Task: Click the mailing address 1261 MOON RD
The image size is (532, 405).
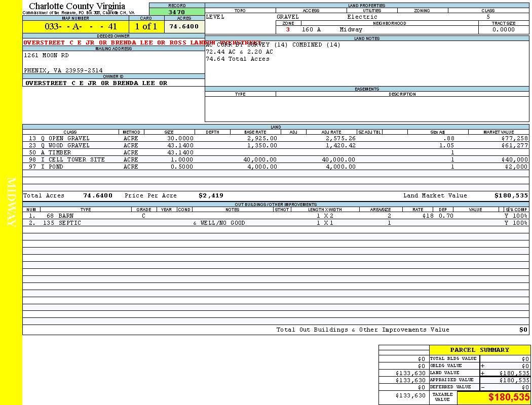Action: [46, 56]
